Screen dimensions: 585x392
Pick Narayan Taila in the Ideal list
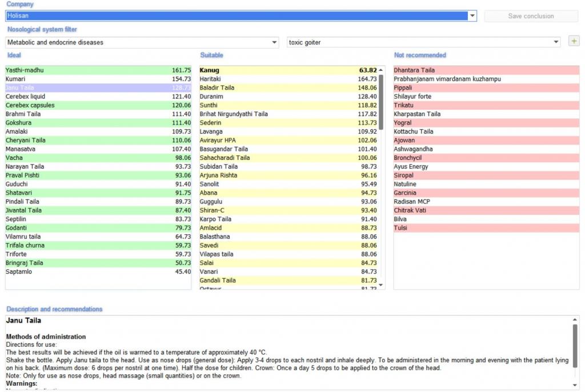click(x=98, y=166)
